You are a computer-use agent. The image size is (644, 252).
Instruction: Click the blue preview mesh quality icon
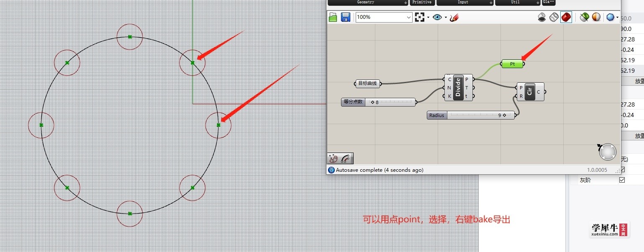(611, 17)
